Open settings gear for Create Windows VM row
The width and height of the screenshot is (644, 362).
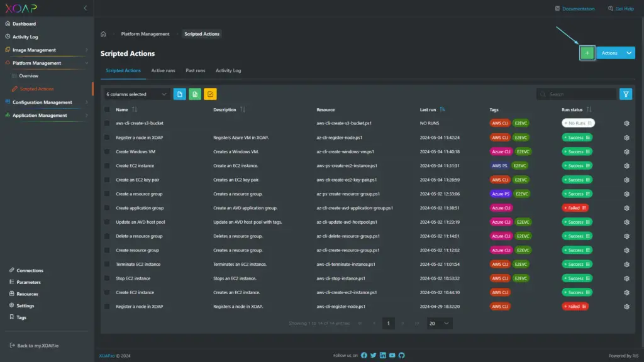tap(626, 151)
